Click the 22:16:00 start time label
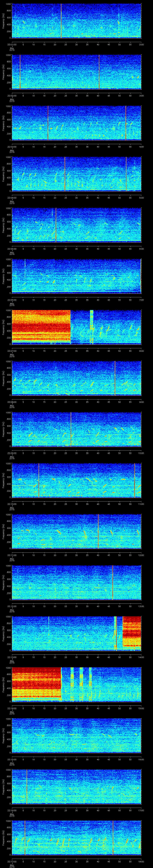 tap(12, 810)
